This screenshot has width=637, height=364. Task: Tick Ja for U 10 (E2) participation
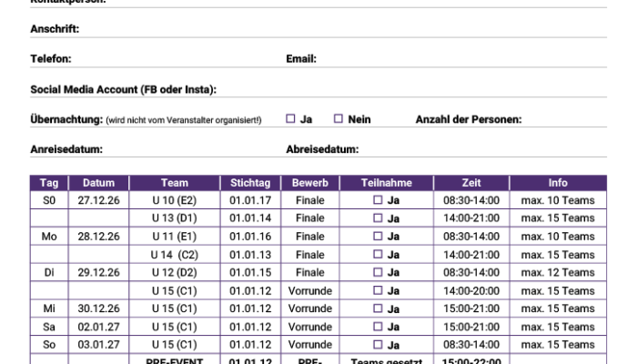(378, 200)
